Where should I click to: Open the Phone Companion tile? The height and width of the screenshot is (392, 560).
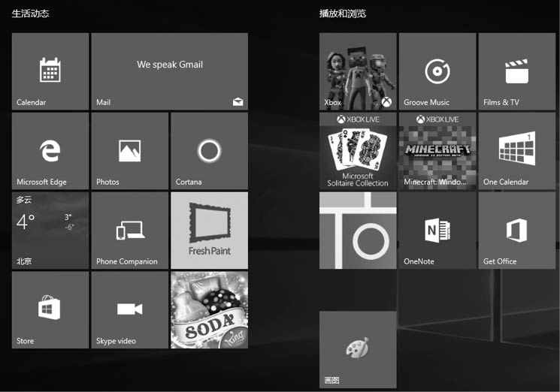pyautogui.click(x=129, y=231)
